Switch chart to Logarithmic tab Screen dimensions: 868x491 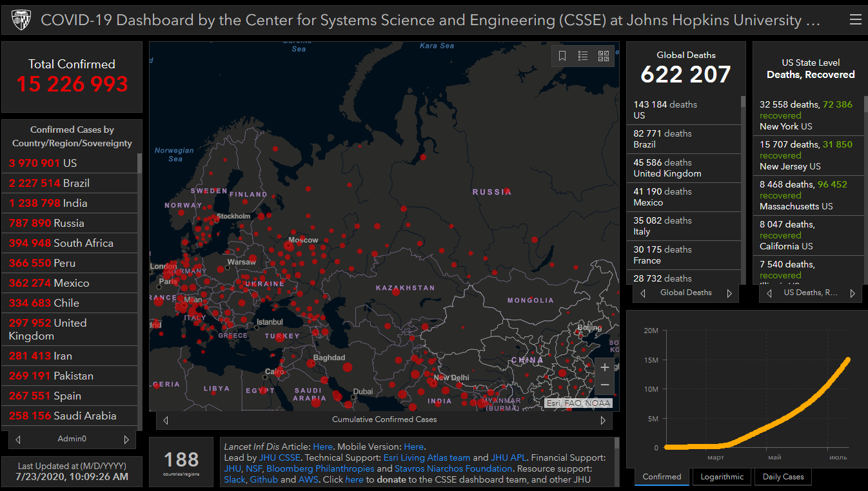[x=722, y=477]
